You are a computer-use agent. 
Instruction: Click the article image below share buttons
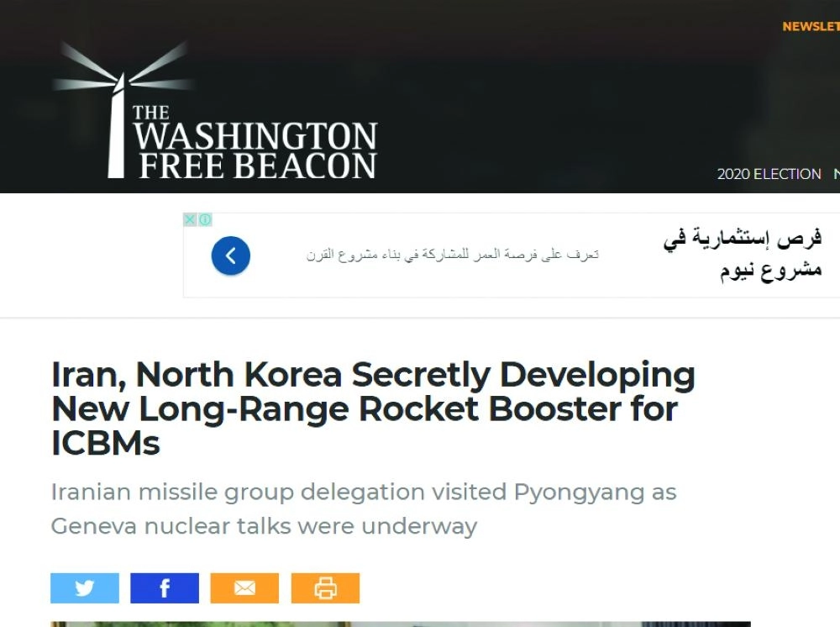pyautogui.click(x=400, y=624)
